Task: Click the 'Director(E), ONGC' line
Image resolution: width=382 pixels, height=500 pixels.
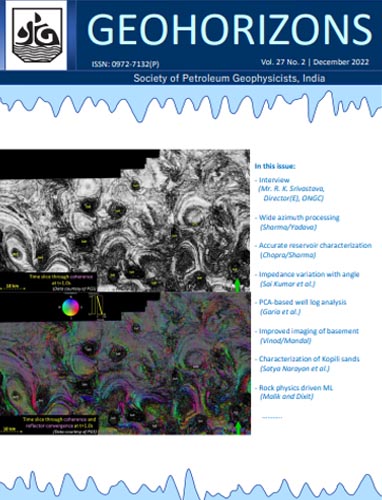Action: [293, 198]
